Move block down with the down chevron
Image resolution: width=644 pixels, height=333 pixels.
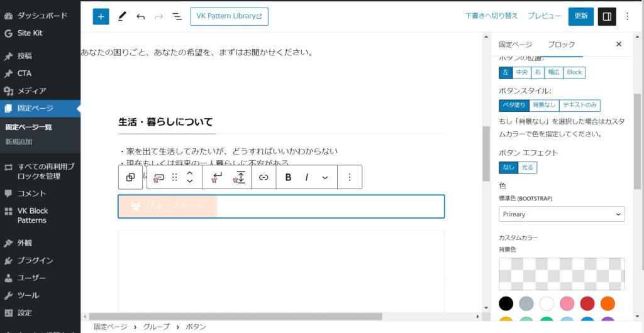click(x=190, y=181)
